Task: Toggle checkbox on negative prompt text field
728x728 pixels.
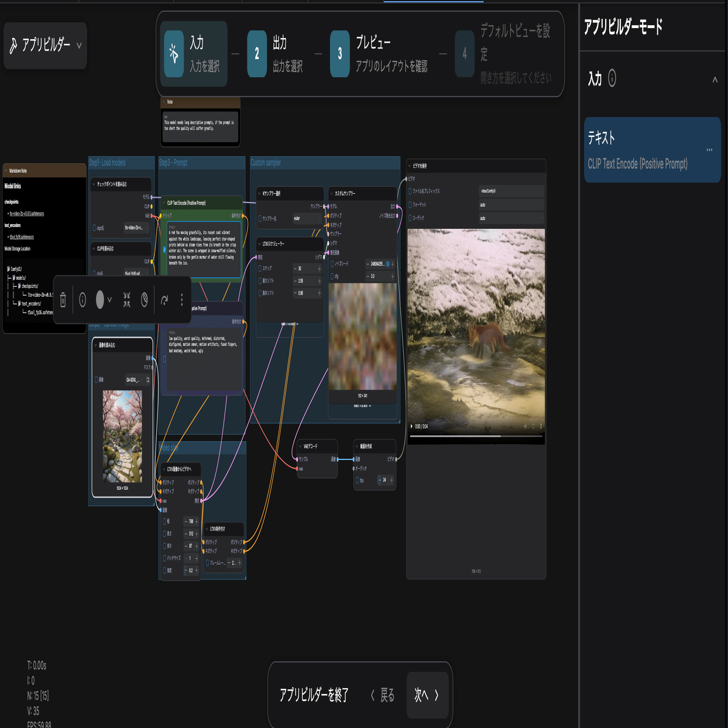Action: pos(164,359)
